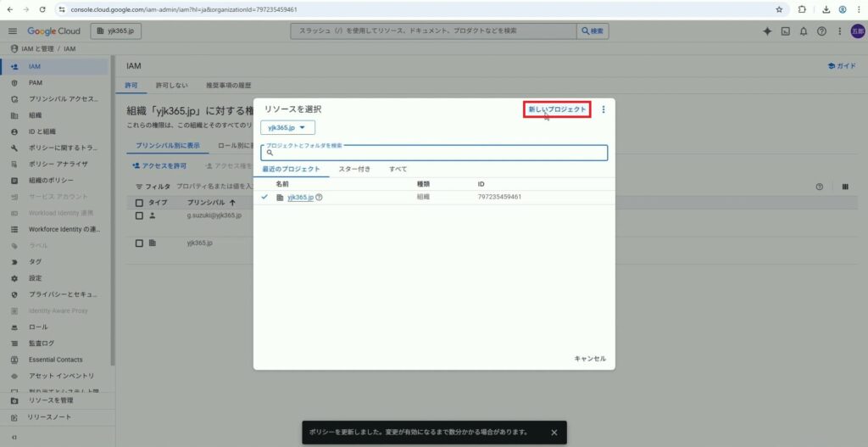Toggle the select-all checkbox in table header

[x=140, y=203]
